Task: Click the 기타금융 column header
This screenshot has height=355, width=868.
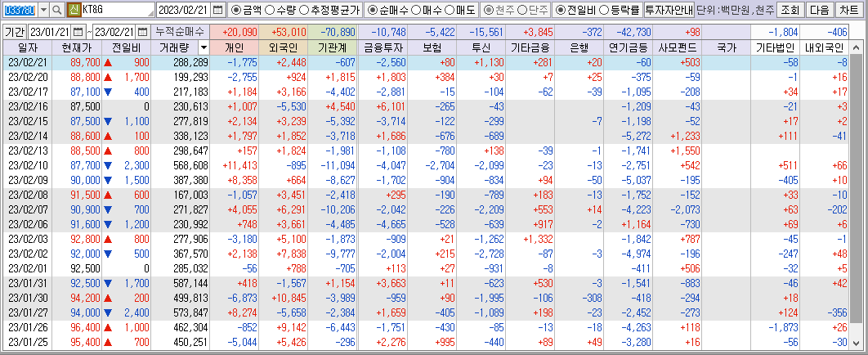Action: (x=530, y=48)
